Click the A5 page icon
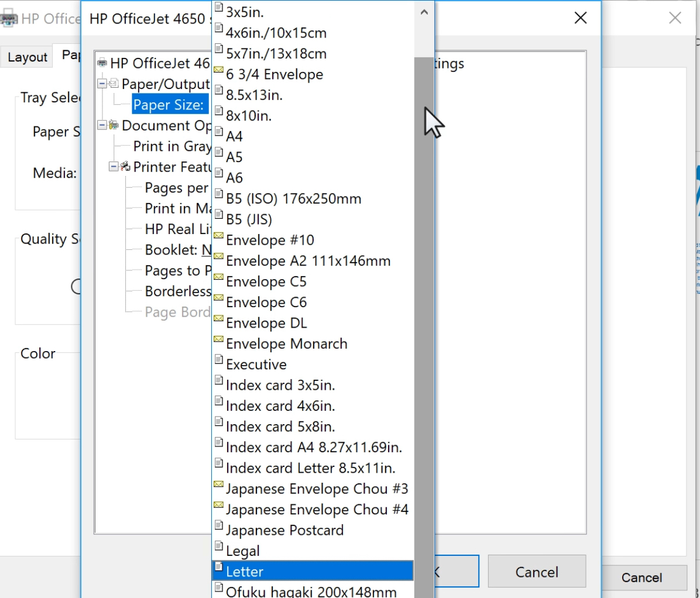The height and width of the screenshot is (598, 700). tap(219, 152)
